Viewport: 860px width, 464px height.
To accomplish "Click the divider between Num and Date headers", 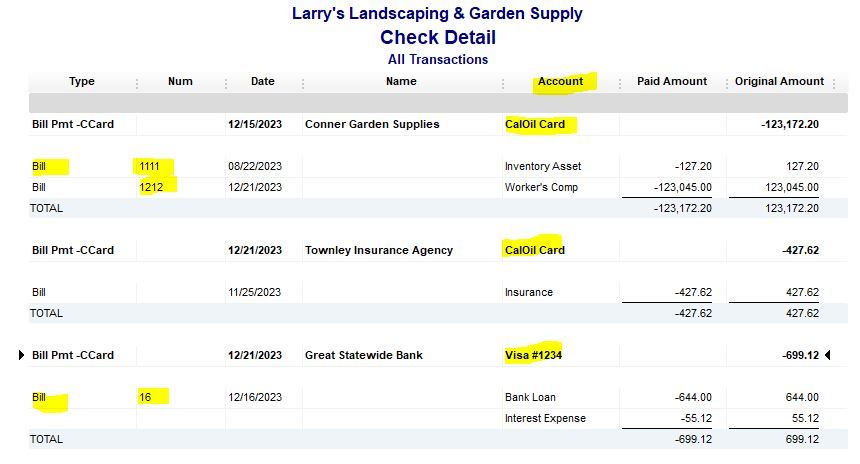I will (226, 83).
